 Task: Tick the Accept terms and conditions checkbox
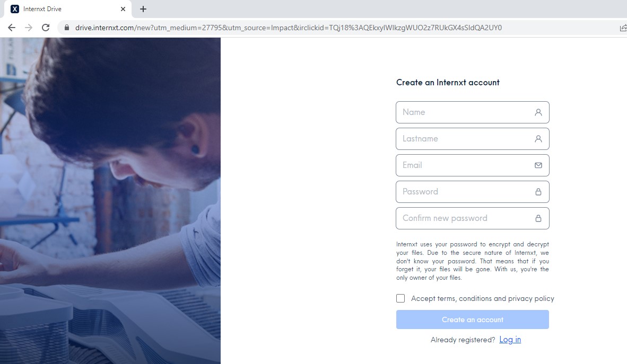(x=400, y=298)
